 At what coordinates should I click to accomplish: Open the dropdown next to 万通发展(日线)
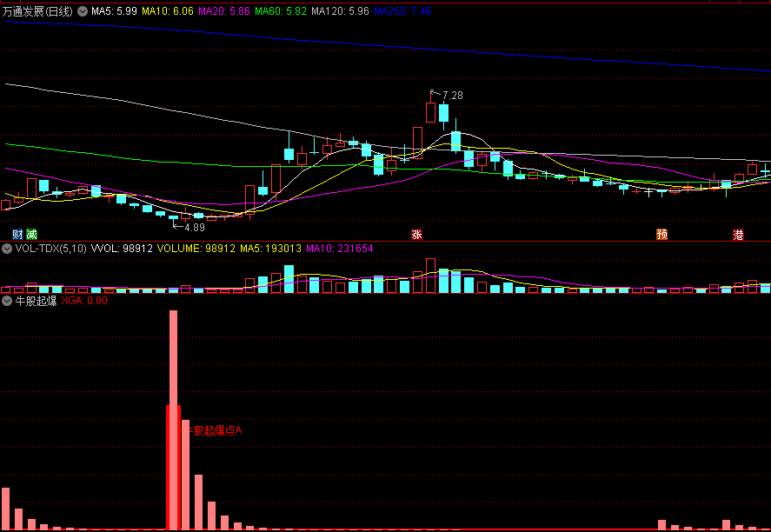[83, 11]
